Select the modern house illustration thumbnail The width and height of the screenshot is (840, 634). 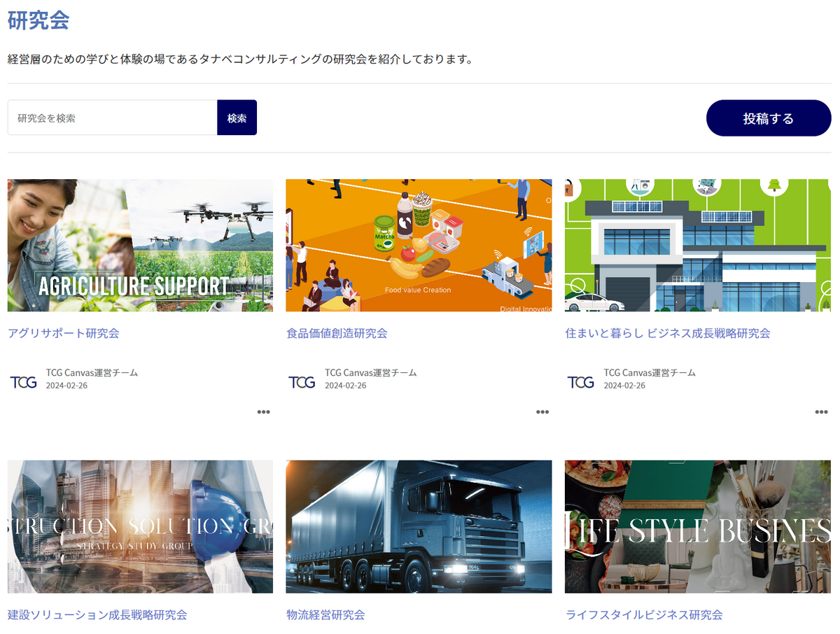698,245
